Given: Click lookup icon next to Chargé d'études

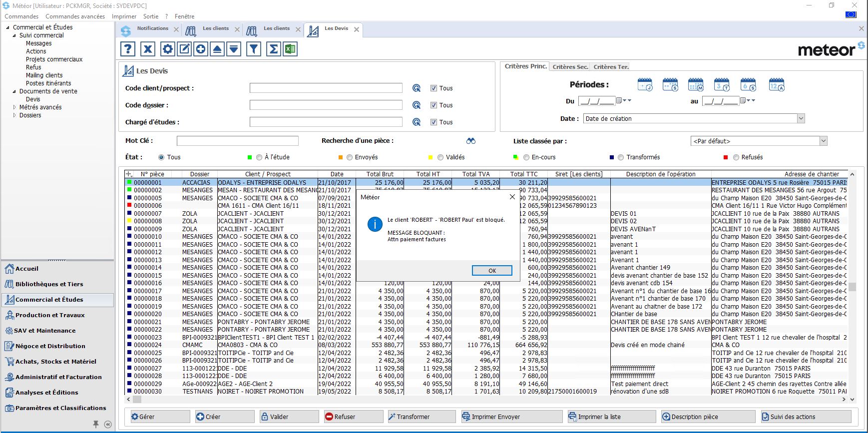Looking at the screenshot, I should [x=417, y=122].
